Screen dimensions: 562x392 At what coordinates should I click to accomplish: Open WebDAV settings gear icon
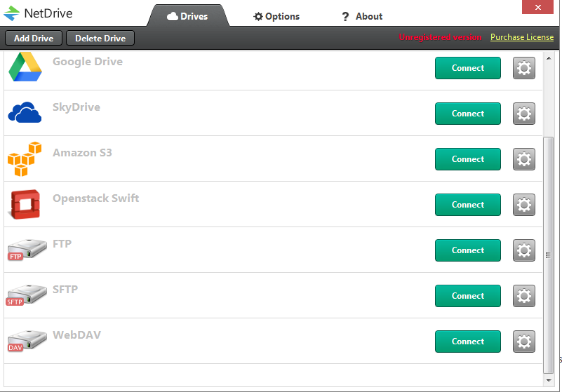point(523,342)
